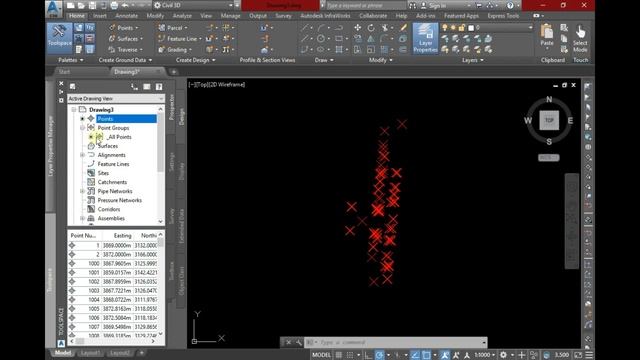This screenshot has height=360, width=640.
Task: Select the Move tool in Modify panel
Action: click(358, 27)
